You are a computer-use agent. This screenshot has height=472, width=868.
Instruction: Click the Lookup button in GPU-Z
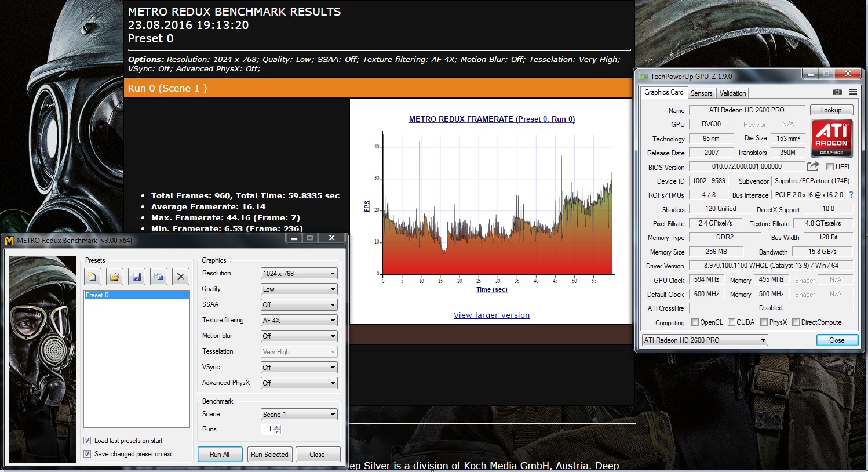(x=831, y=110)
